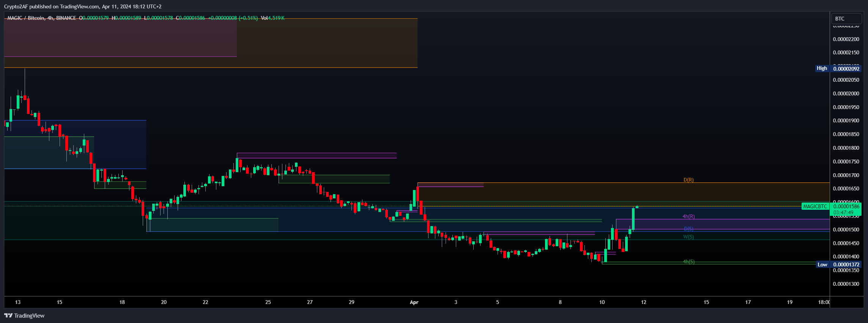868x323 pixels.
Task: Click price axis label 0.00002200
Action: [846, 39]
